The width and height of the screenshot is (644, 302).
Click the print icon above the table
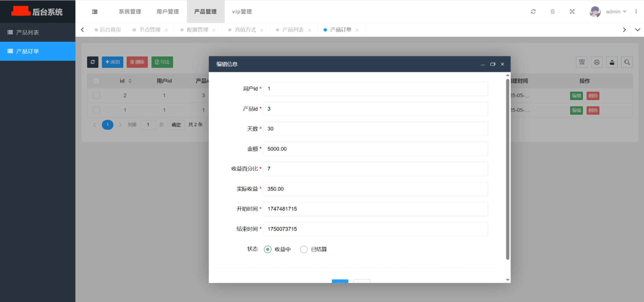(x=597, y=62)
